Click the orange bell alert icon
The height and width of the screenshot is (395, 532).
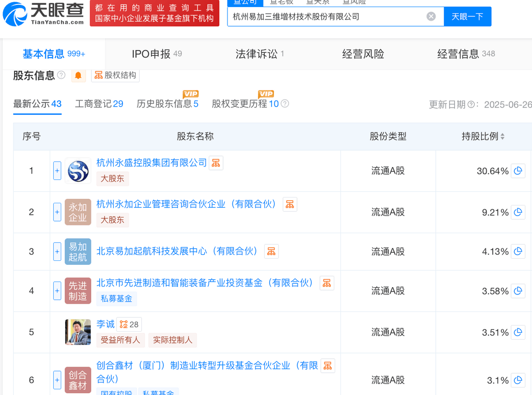[x=78, y=75]
